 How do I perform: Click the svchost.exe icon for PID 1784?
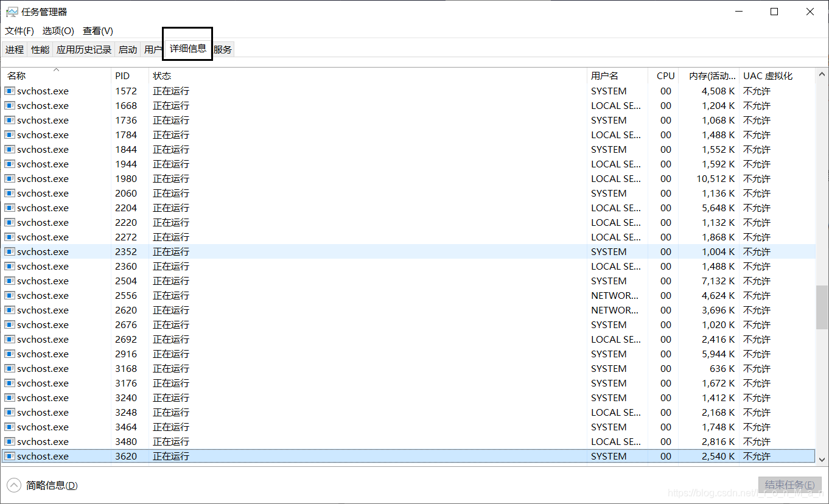coord(10,135)
